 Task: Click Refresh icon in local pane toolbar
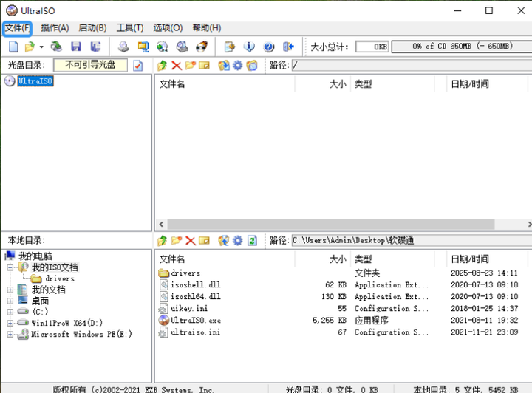point(252,240)
